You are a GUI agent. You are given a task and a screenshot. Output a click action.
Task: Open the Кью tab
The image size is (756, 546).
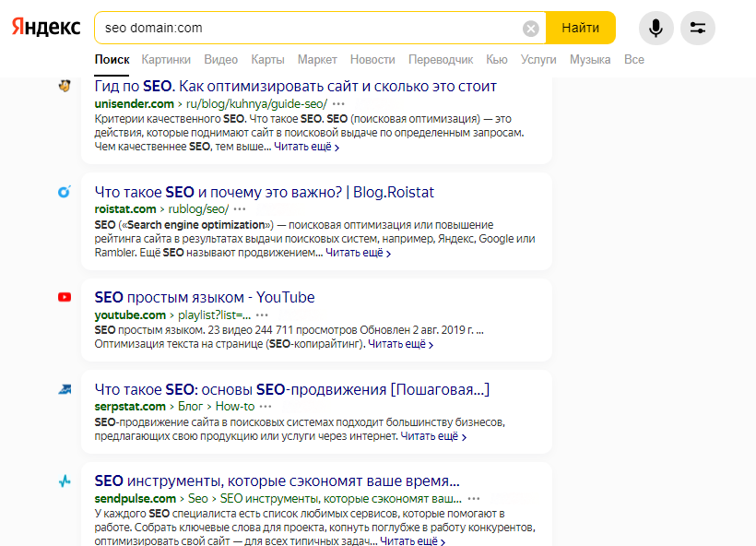coord(497,59)
